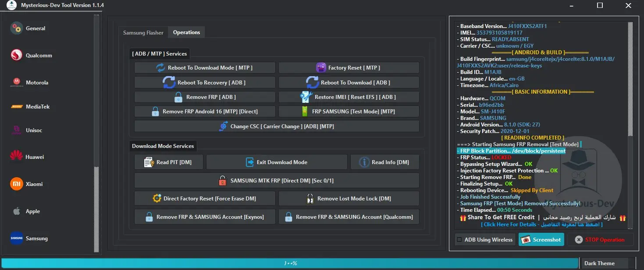
Task: Switch to the Samsung Flasher tab
Action: [x=143, y=33]
